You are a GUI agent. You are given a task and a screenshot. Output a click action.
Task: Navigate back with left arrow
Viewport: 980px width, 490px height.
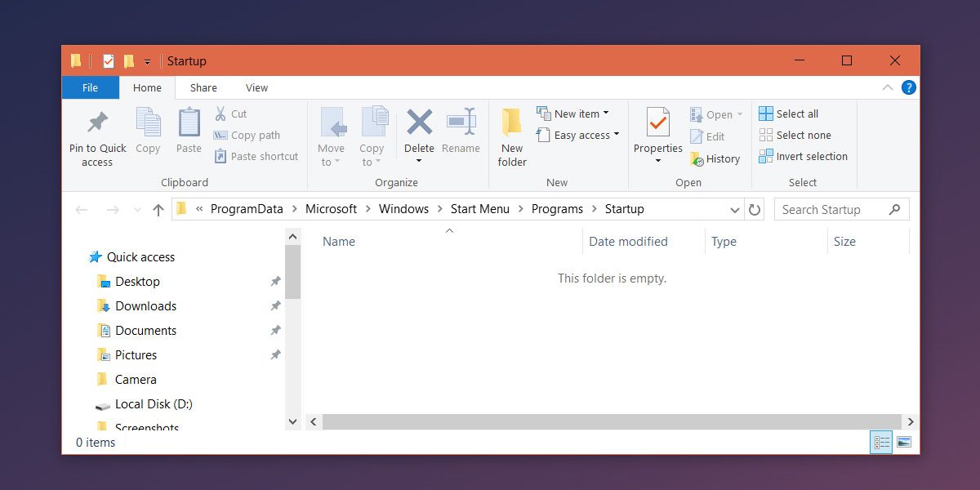point(82,210)
